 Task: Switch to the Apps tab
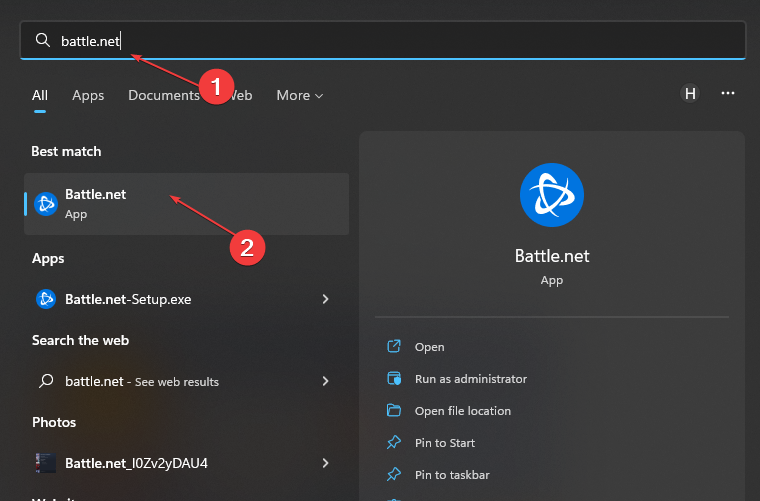coord(88,95)
